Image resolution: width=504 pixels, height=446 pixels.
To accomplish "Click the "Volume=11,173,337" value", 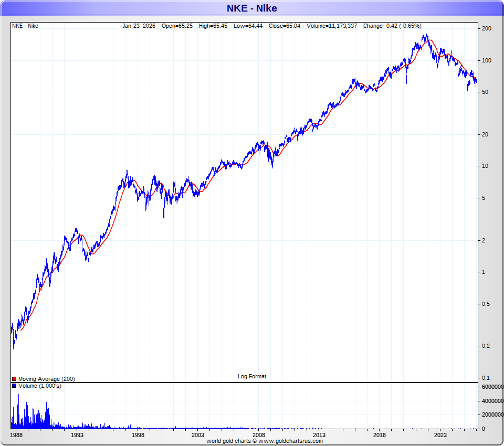I will coord(332,26).
